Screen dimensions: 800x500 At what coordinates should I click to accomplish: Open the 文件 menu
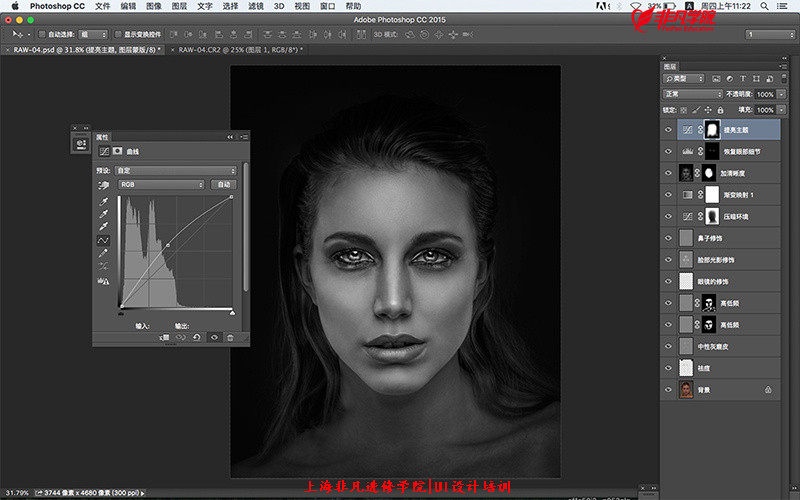tap(103, 6)
